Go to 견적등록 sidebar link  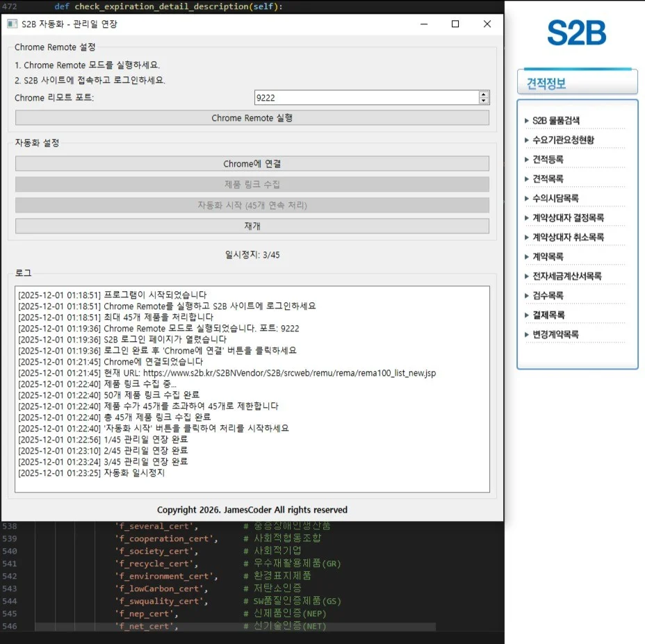pyautogui.click(x=548, y=159)
